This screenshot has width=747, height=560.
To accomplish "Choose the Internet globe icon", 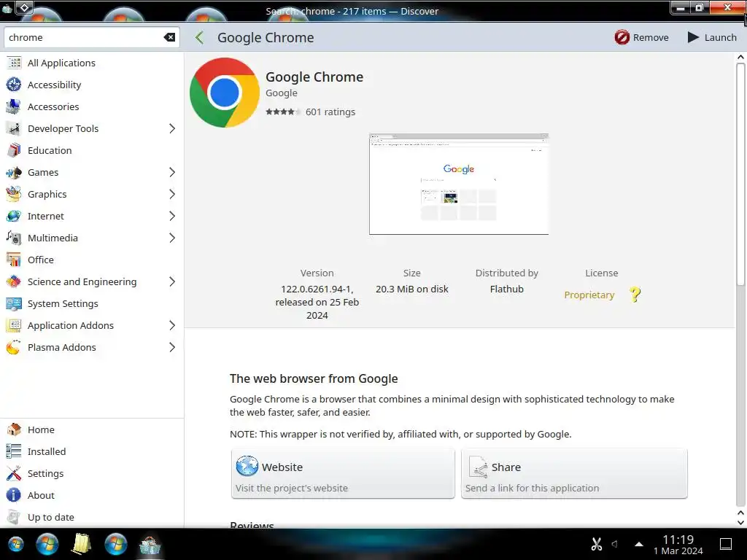I will (x=14, y=216).
